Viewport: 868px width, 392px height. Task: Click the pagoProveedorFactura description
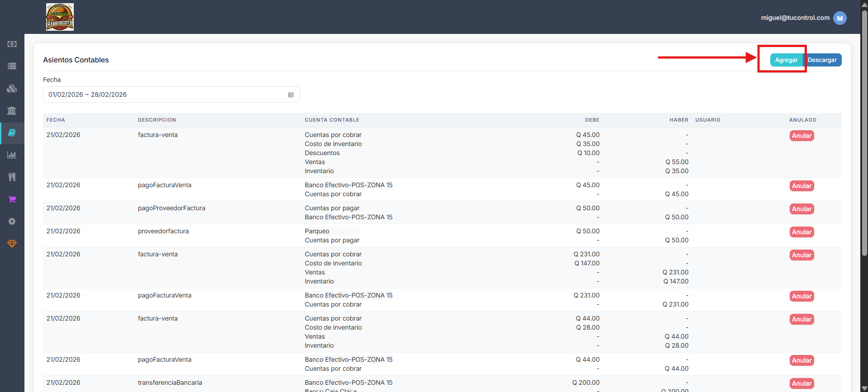(172, 208)
